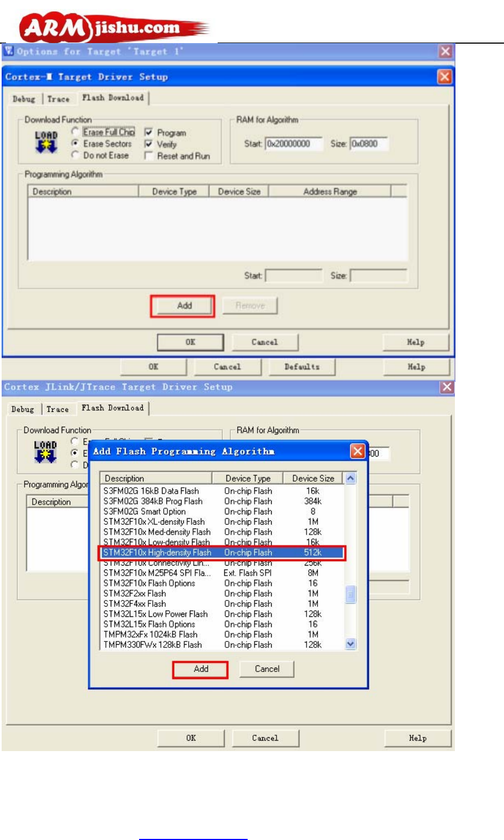Select STM32F4xx Flash row
The image size is (504, 840).
[x=223, y=604]
